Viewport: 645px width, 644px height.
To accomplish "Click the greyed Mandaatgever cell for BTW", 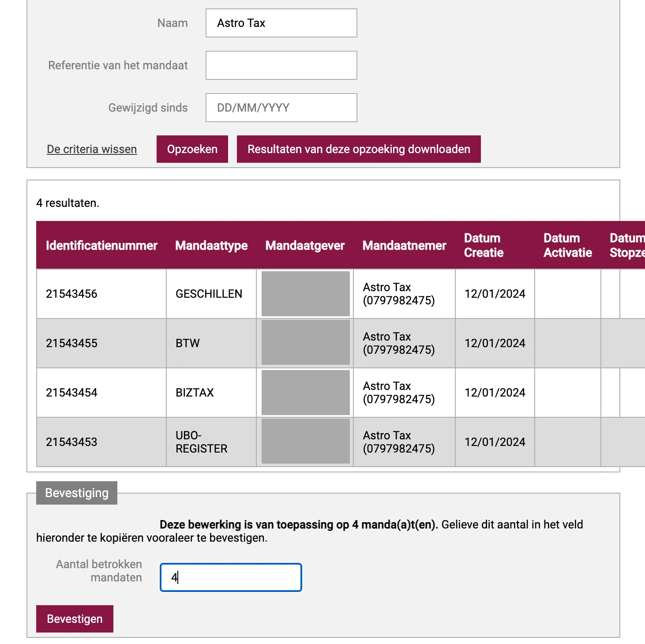I will coord(305,343).
